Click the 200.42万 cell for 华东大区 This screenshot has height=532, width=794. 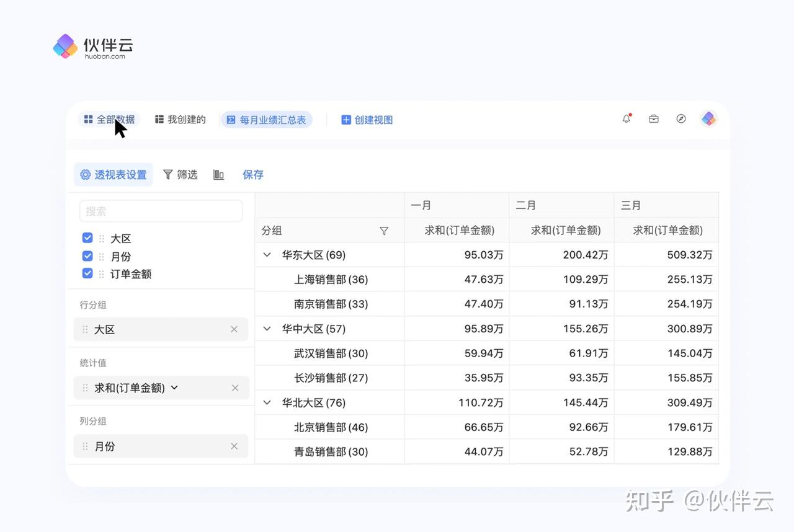[x=561, y=255]
